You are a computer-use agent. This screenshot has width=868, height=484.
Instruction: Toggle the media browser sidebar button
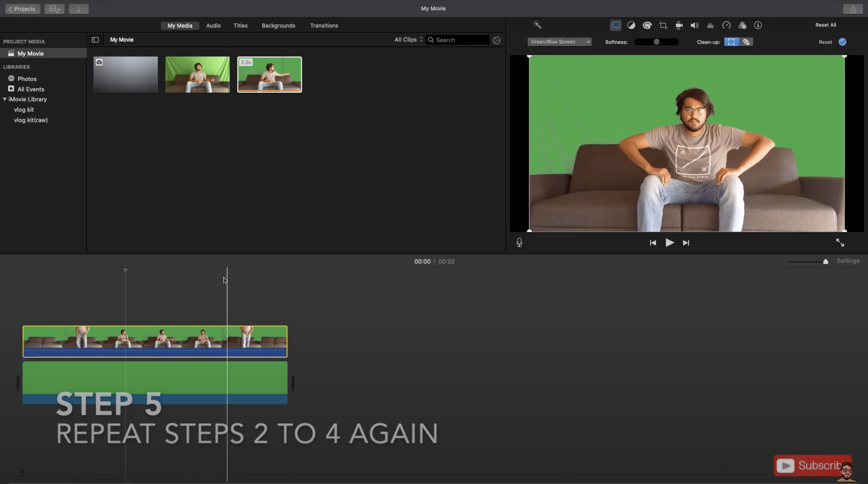[x=95, y=40]
